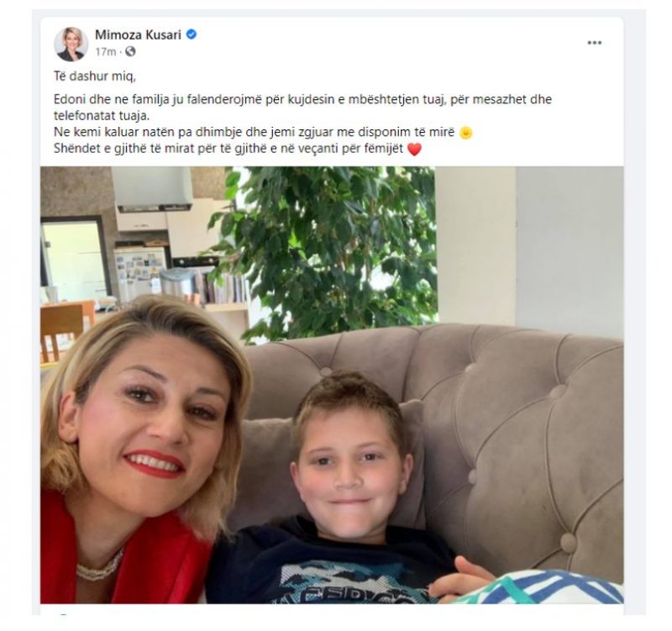The height and width of the screenshot is (631, 672).
Task: Click the red heart emoji
Action: point(414,150)
